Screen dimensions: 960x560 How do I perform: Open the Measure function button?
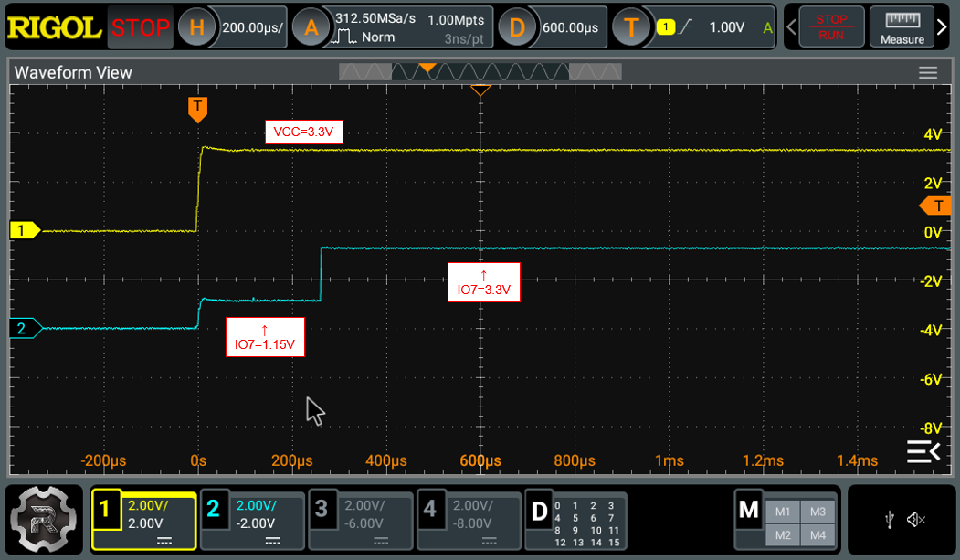point(902,27)
